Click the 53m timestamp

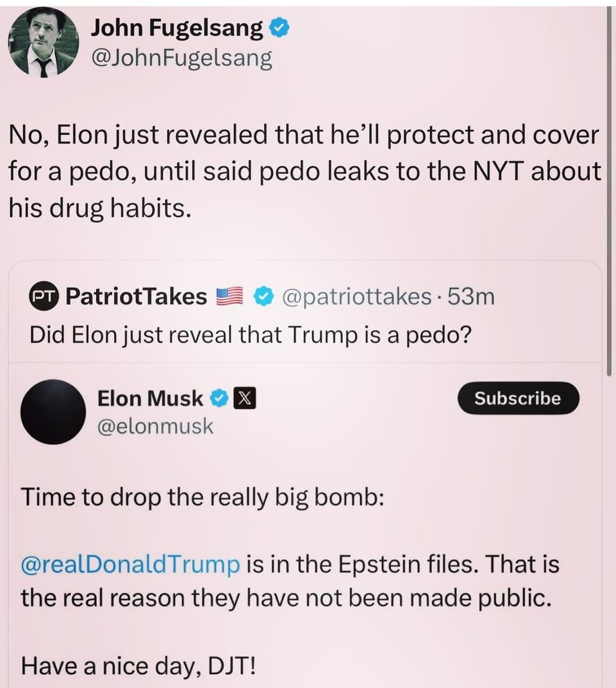pos(471,296)
